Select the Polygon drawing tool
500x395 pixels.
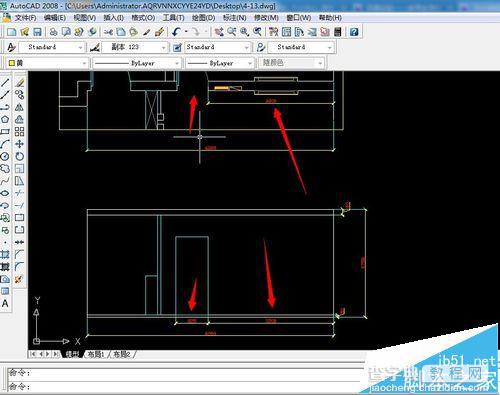click(5, 119)
